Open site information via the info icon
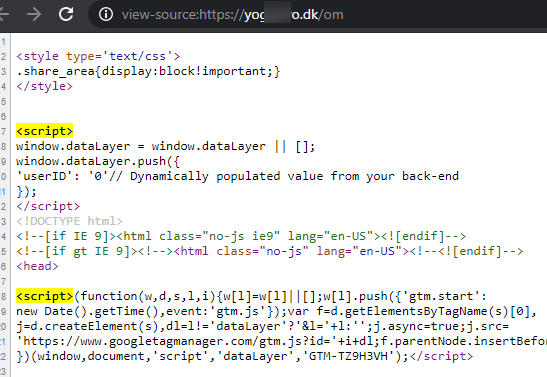Image resolution: width=547 pixels, height=377 pixels. point(106,14)
